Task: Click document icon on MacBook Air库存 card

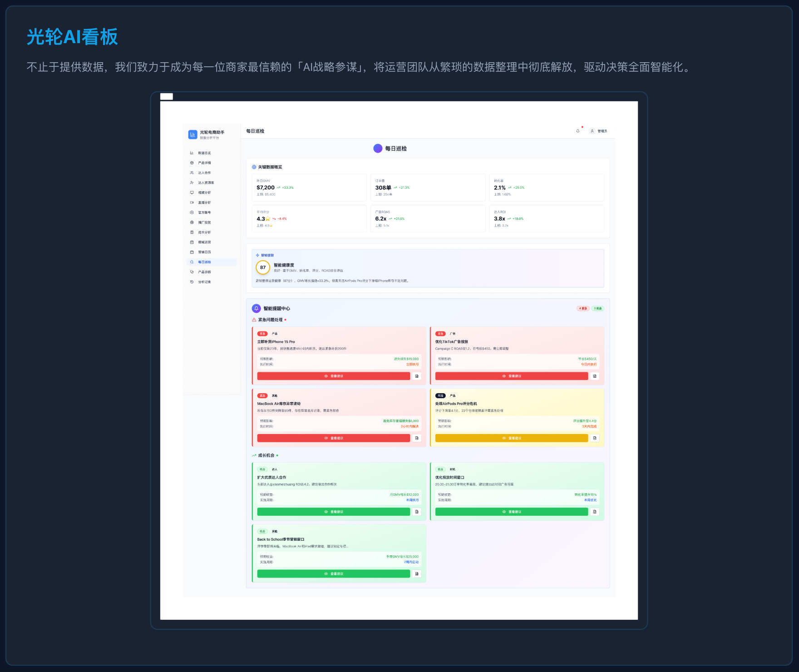Action: click(417, 438)
